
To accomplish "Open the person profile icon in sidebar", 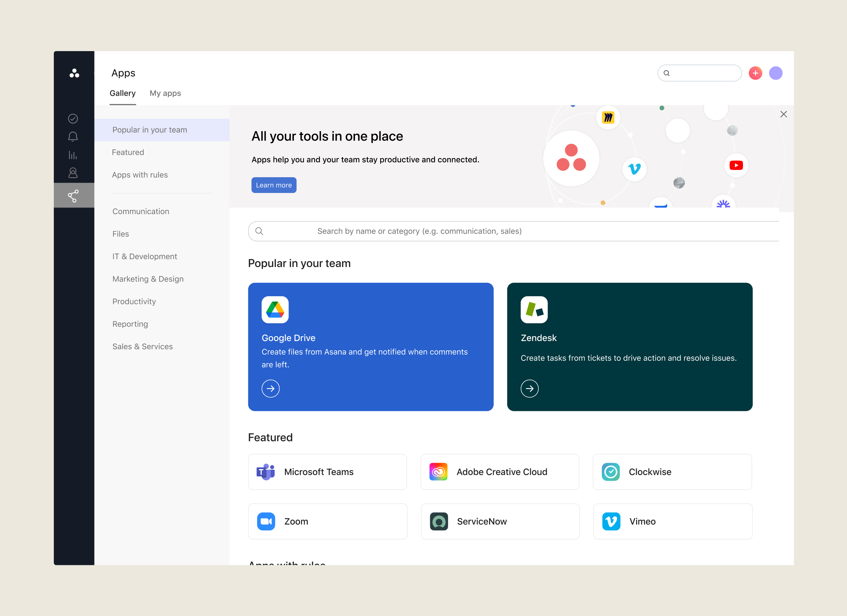I will [73, 173].
